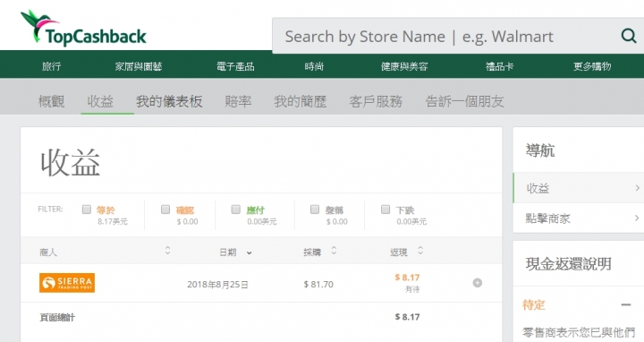Screen dimensions: 644x342
Task: Switch to the 客戶服務 tab
Action: [376, 101]
